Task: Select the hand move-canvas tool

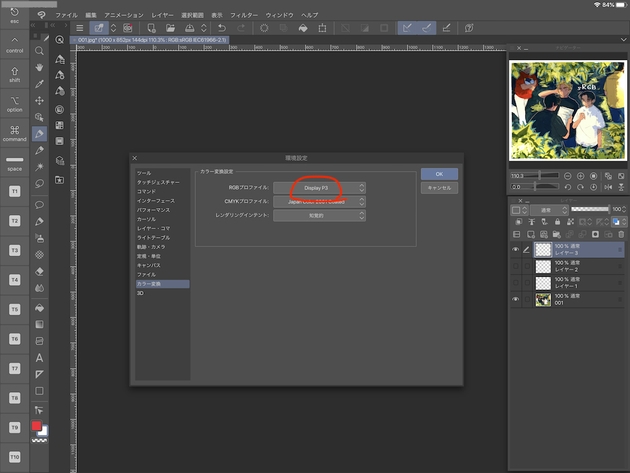Action: click(x=39, y=68)
